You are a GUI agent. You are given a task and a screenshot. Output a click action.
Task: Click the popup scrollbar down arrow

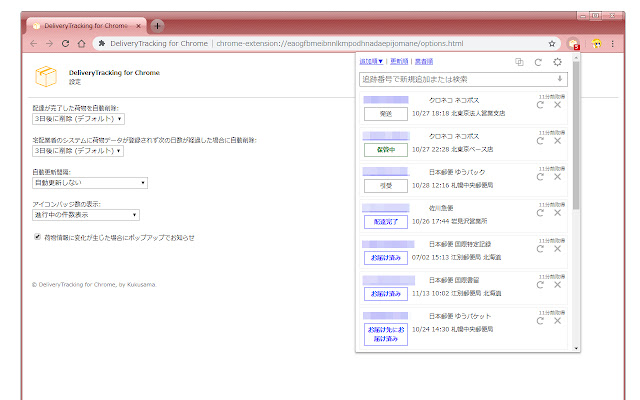coord(576,348)
